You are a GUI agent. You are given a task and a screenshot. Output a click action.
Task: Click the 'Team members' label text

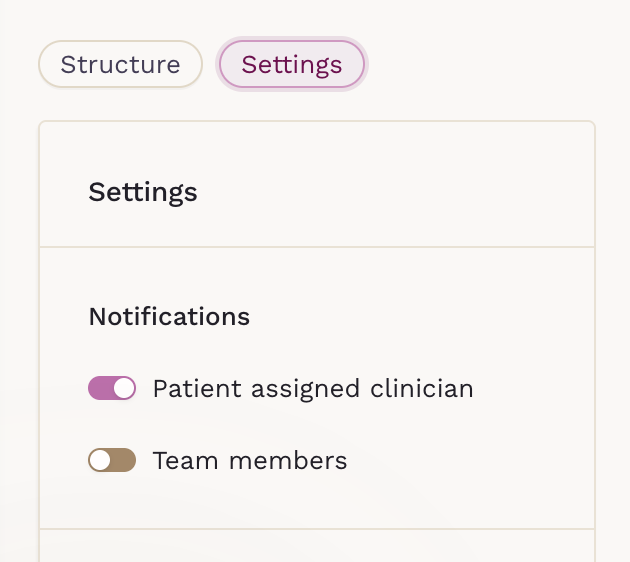(249, 460)
